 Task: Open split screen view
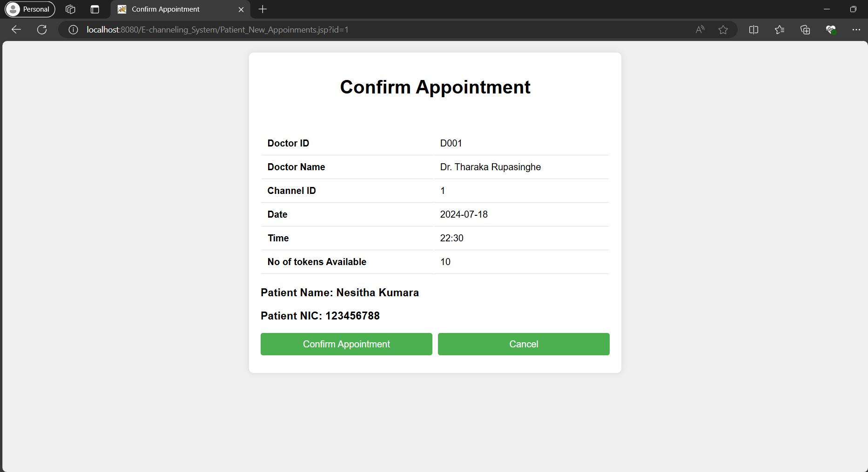(754, 30)
